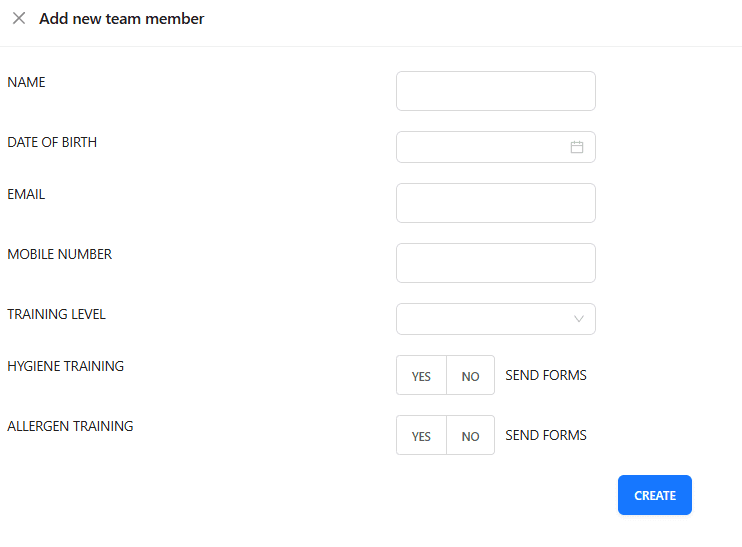Screen dimensions: 742x547
Task: Click the HYGIENE TRAINING label
Action: pyautogui.click(x=65, y=366)
